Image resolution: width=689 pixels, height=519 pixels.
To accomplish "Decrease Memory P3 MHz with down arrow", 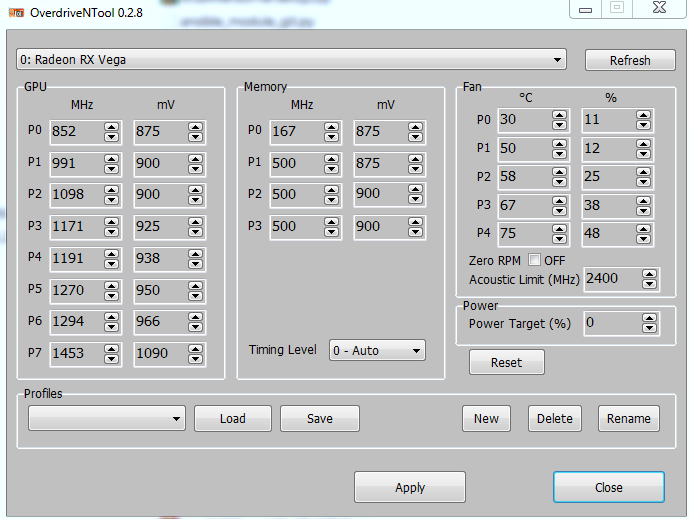I will (x=331, y=232).
